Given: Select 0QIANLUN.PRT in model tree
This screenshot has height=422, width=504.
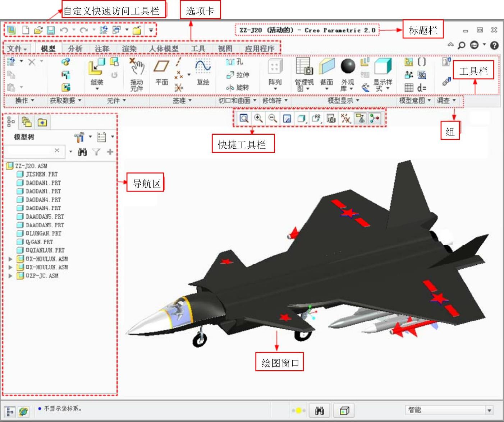Looking at the screenshot, I should click(x=41, y=250).
